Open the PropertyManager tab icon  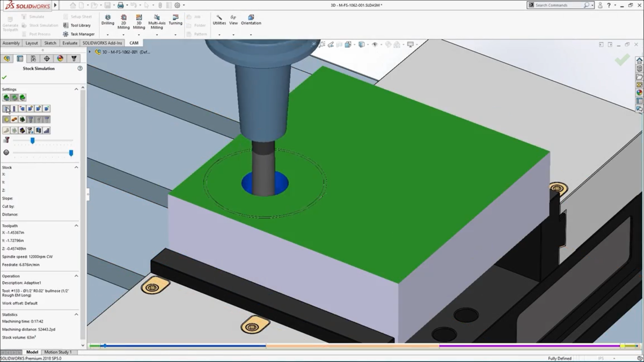pyautogui.click(x=20, y=58)
